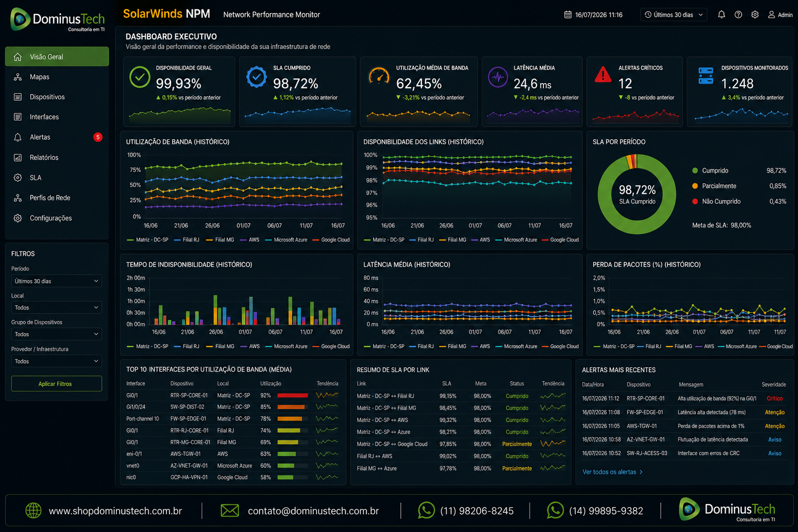This screenshot has height=532, width=798.
Task: Click the red 5 alerts badge
Action: coord(98,137)
